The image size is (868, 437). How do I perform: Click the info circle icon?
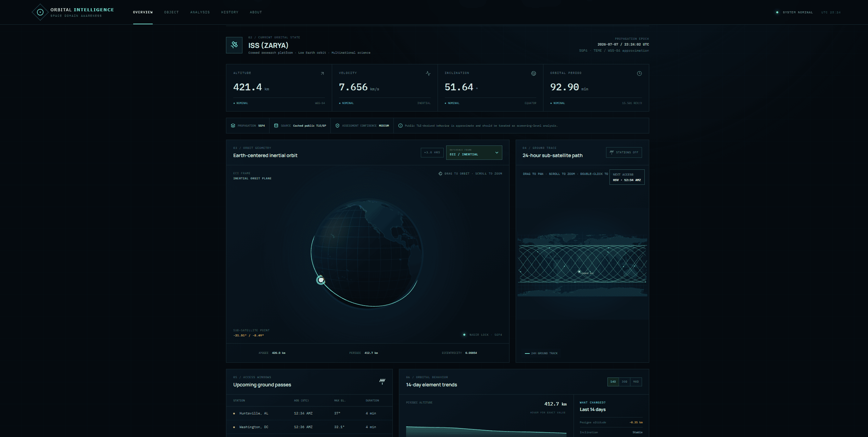400,126
